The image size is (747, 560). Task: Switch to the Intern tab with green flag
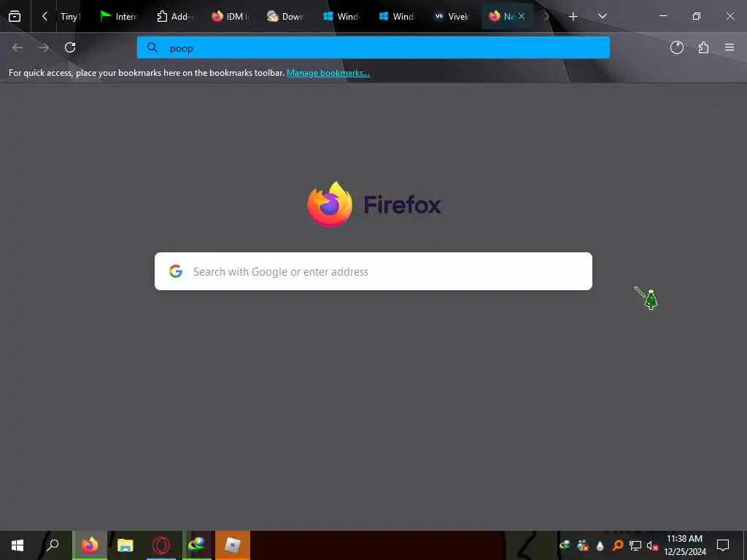pyautogui.click(x=119, y=16)
